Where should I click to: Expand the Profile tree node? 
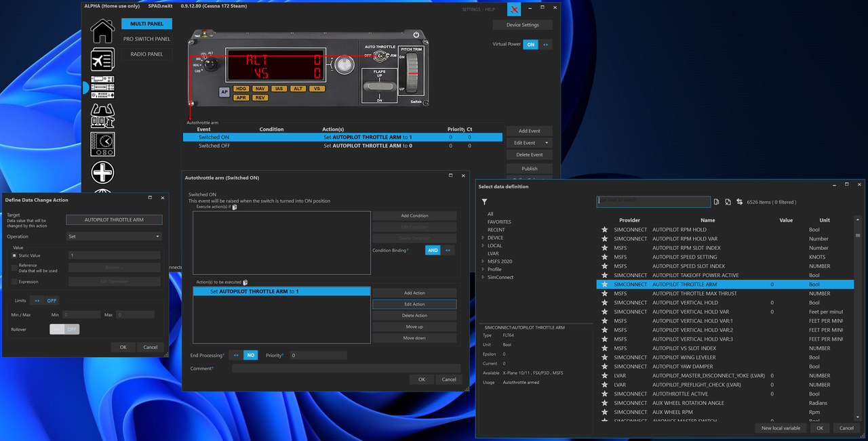pyautogui.click(x=483, y=270)
